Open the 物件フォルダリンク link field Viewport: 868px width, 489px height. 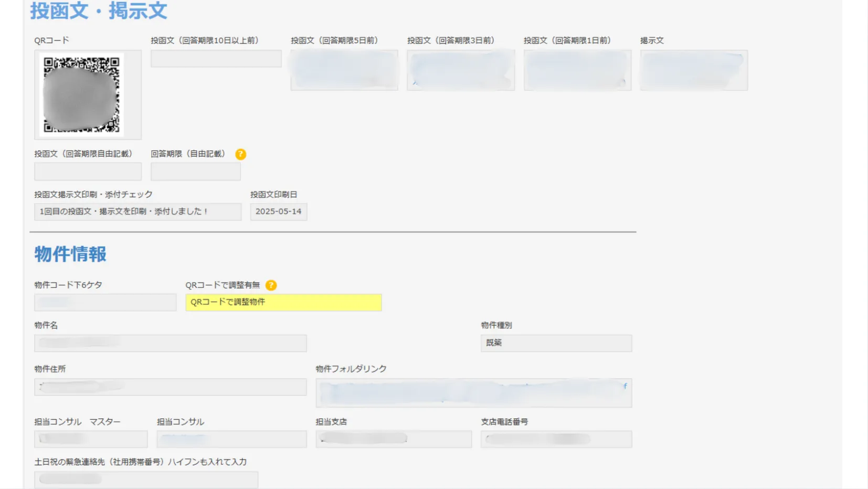click(473, 393)
